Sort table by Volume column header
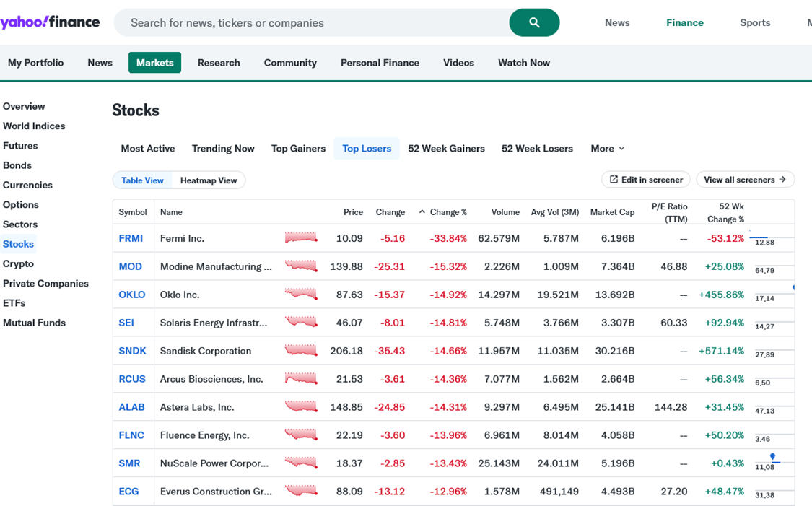The height and width of the screenshot is (506, 812). [x=505, y=212]
